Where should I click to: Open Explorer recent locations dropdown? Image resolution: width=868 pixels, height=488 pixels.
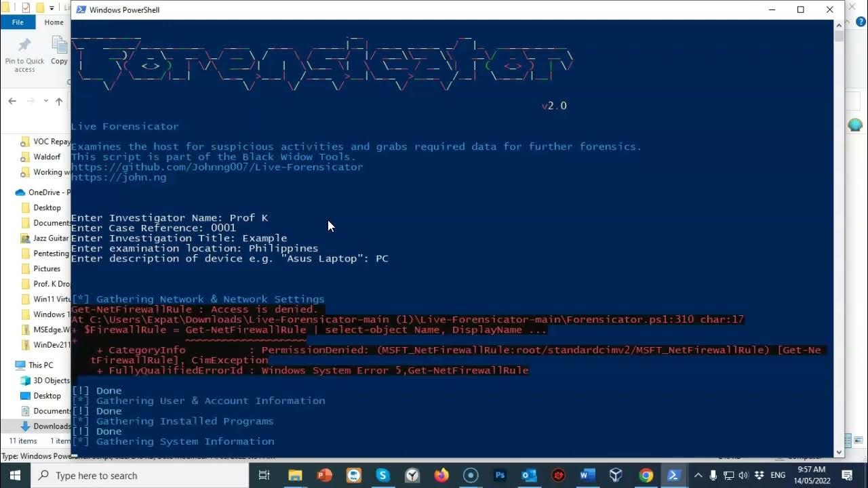point(45,101)
